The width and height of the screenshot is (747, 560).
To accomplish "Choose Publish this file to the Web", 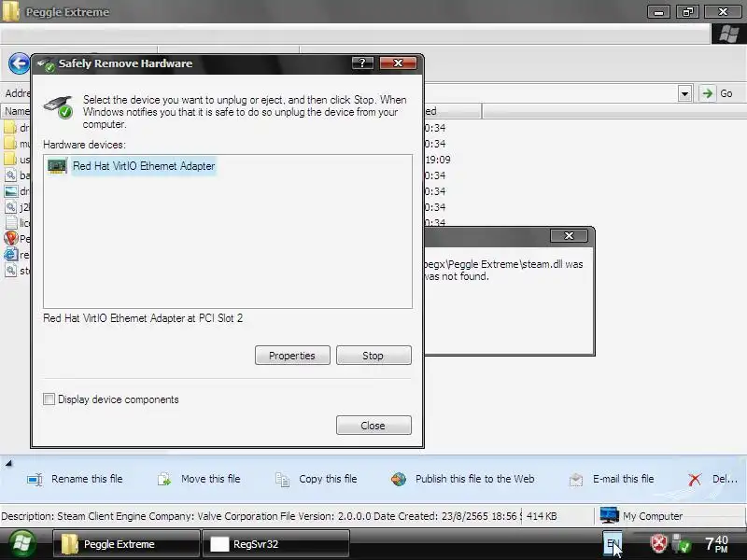I will coord(474,479).
